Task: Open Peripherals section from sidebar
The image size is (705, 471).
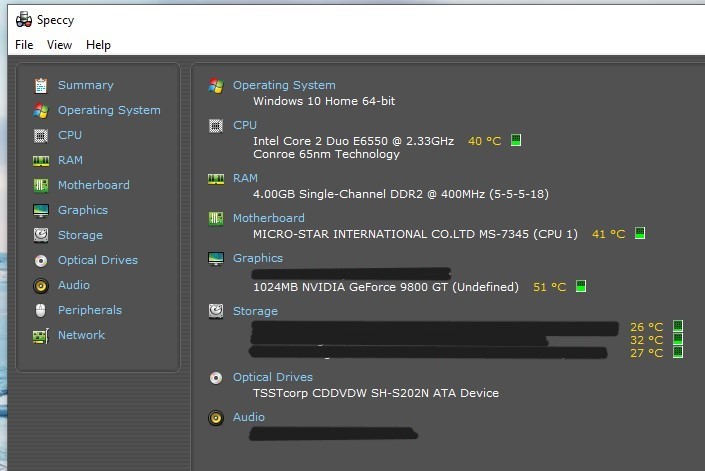Action: coord(90,310)
